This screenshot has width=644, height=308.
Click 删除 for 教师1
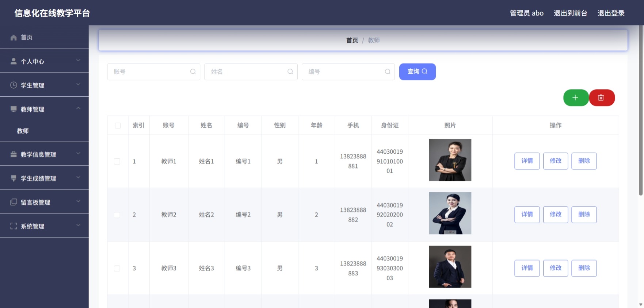coord(584,161)
